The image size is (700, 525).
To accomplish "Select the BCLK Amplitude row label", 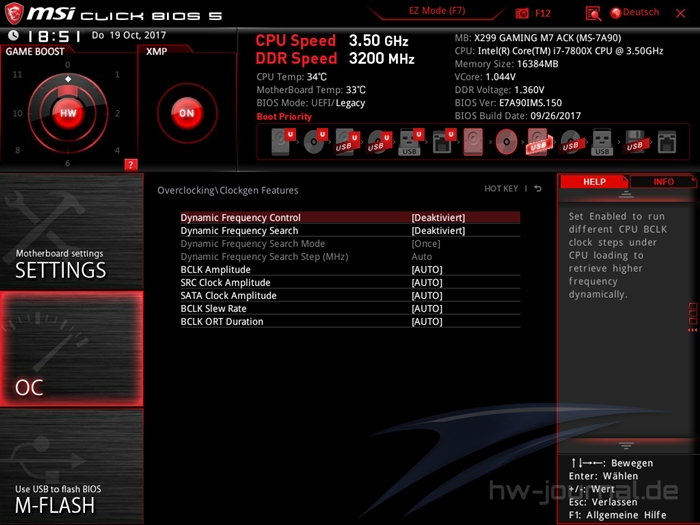I will (216, 270).
